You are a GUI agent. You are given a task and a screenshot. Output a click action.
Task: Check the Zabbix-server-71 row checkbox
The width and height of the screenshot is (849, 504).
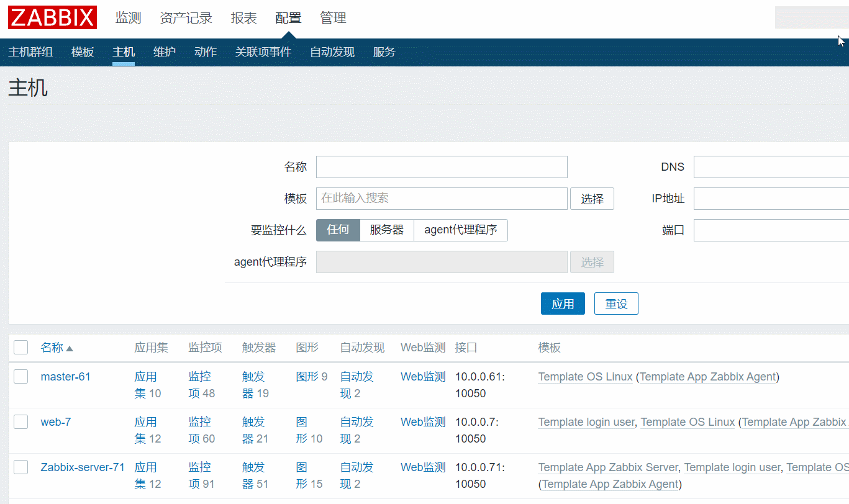(x=21, y=467)
